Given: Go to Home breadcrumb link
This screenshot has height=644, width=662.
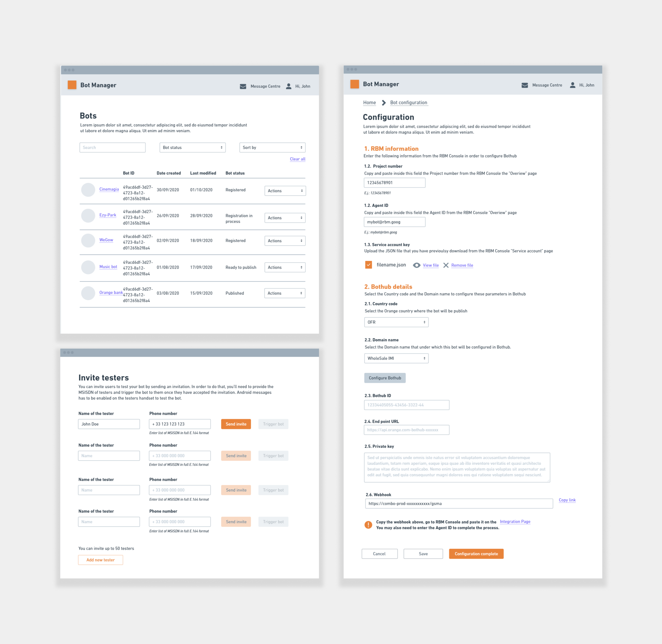Looking at the screenshot, I should [x=369, y=102].
